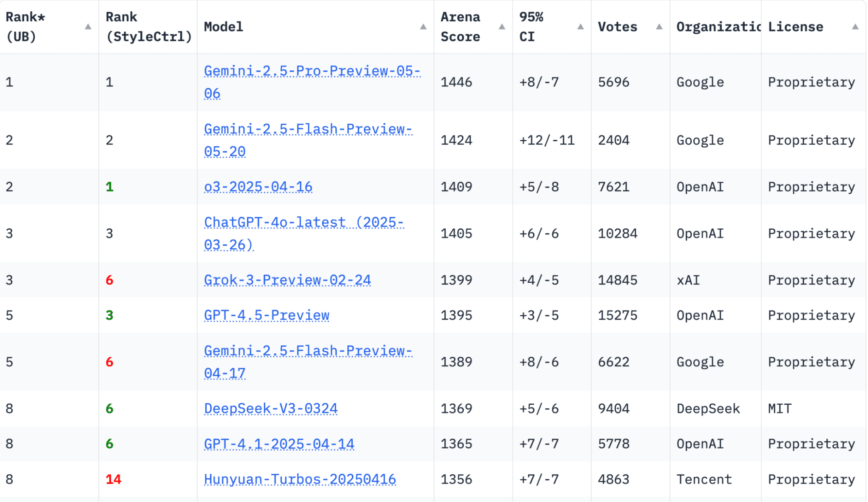Click the sort arrow on Arena Score column
The height and width of the screenshot is (502, 868).
point(502,26)
